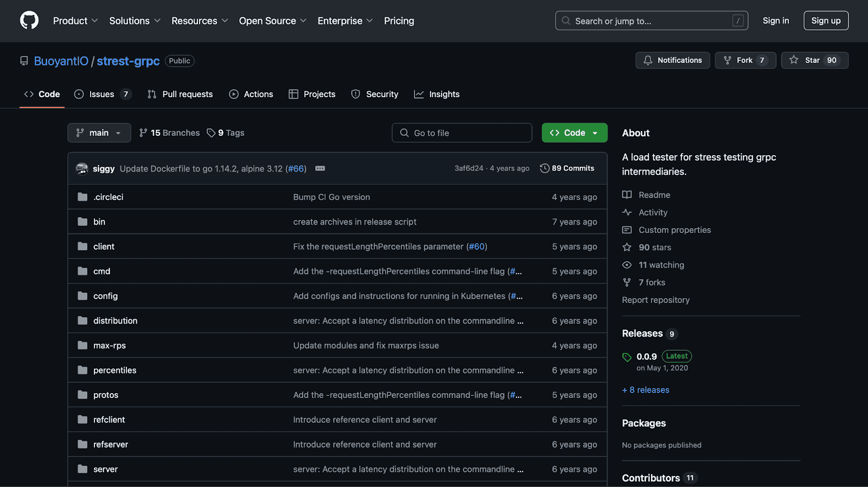Open commit hash 3af6d24
Screen dimensions: 868x487
click(x=469, y=168)
